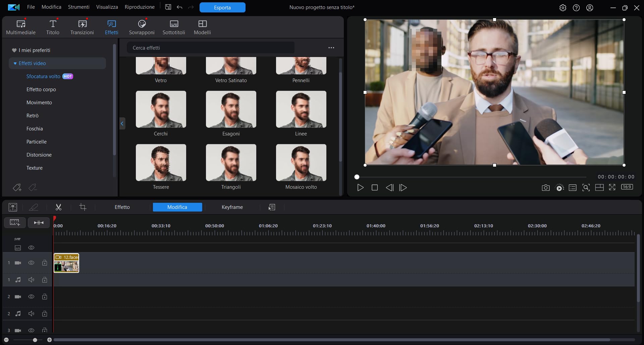This screenshot has height=345, width=644.
Task: Open the effects library more options menu
Action: click(x=331, y=48)
